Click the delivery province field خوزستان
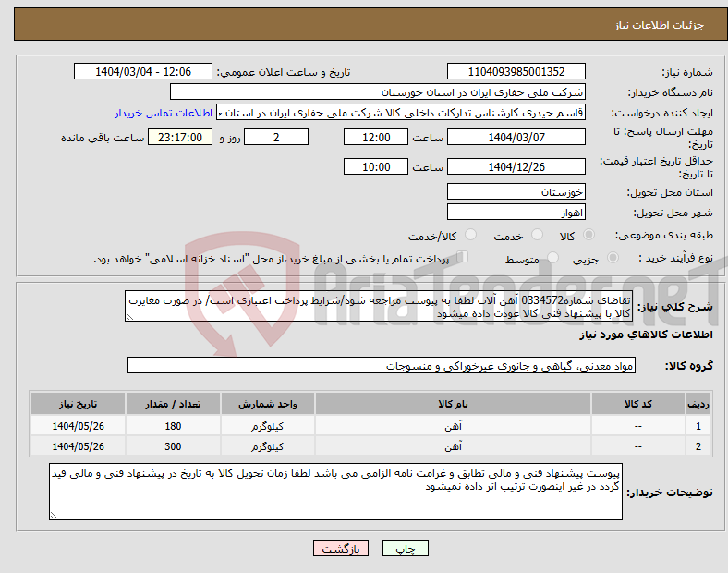This screenshot has height=573, width=728. pyautogui.click(x=516, y=191)
